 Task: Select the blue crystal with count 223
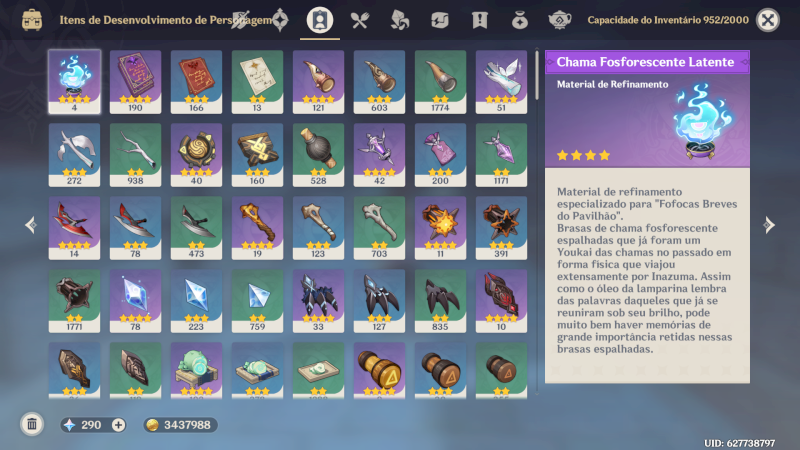pos(196,301)
